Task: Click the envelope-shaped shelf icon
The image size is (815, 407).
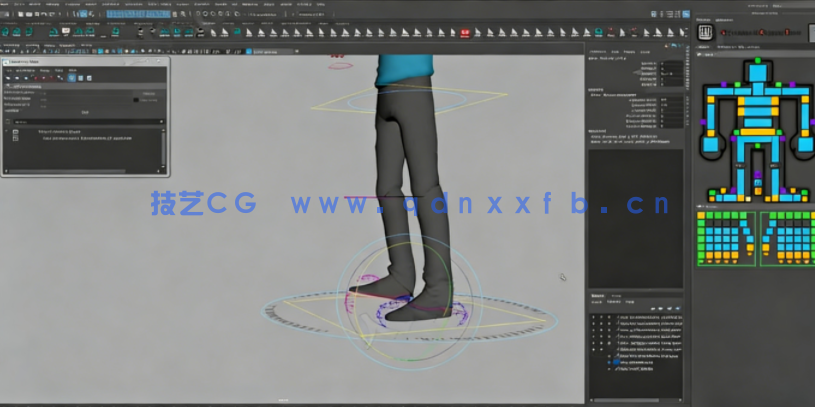Action: pyautogui.click(x=66, y=31)
